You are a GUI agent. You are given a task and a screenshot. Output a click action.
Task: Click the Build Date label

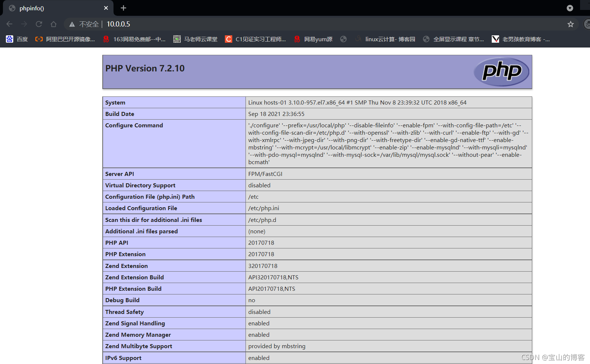pyautogui.click(x=120, y=114)
